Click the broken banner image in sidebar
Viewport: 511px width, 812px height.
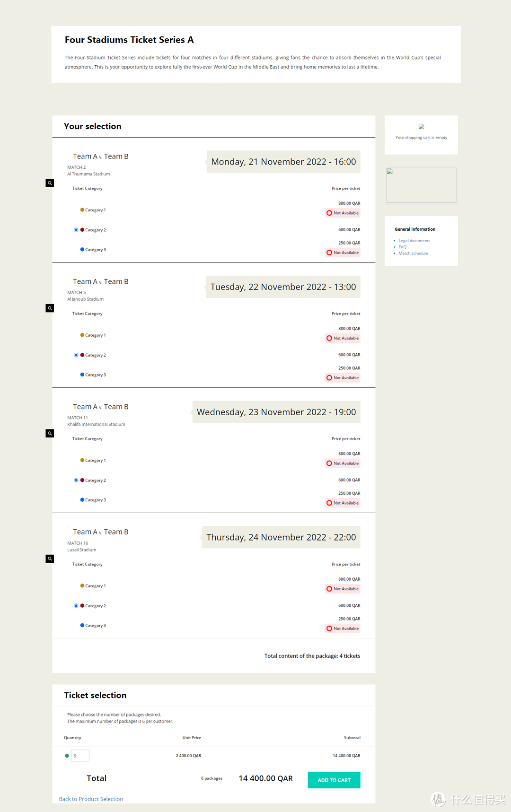click(x=421, y=185)
